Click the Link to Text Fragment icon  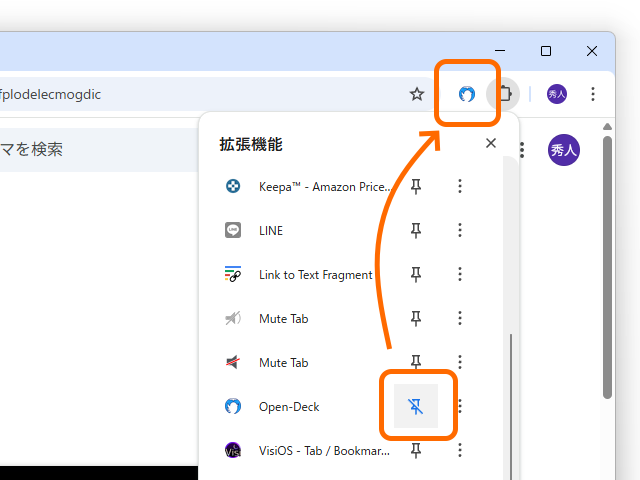[233, 274]
